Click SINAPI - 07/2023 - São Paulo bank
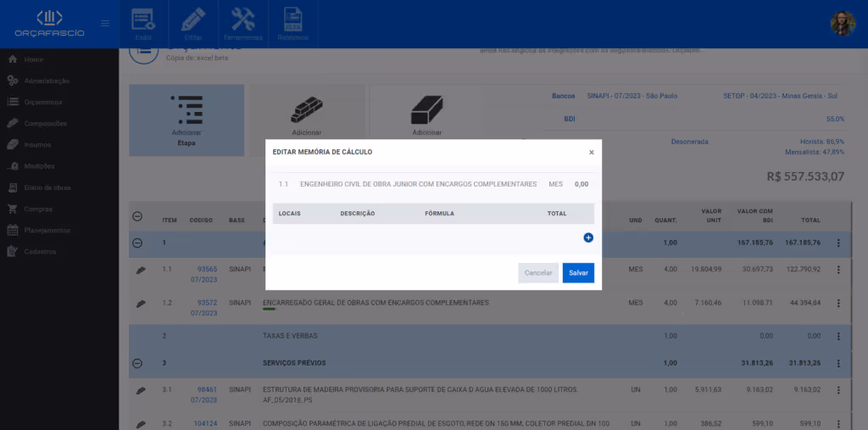868x430 pixels. [632, 96]
